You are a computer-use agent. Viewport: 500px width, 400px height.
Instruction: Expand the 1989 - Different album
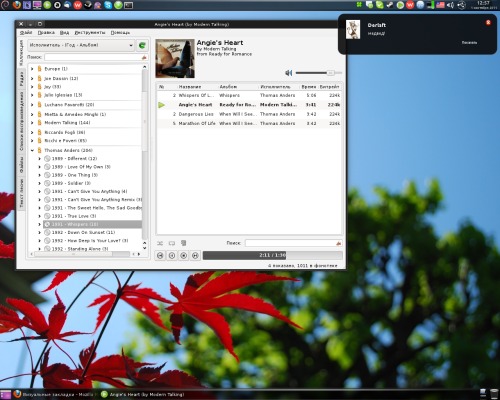tap(40, 159)
